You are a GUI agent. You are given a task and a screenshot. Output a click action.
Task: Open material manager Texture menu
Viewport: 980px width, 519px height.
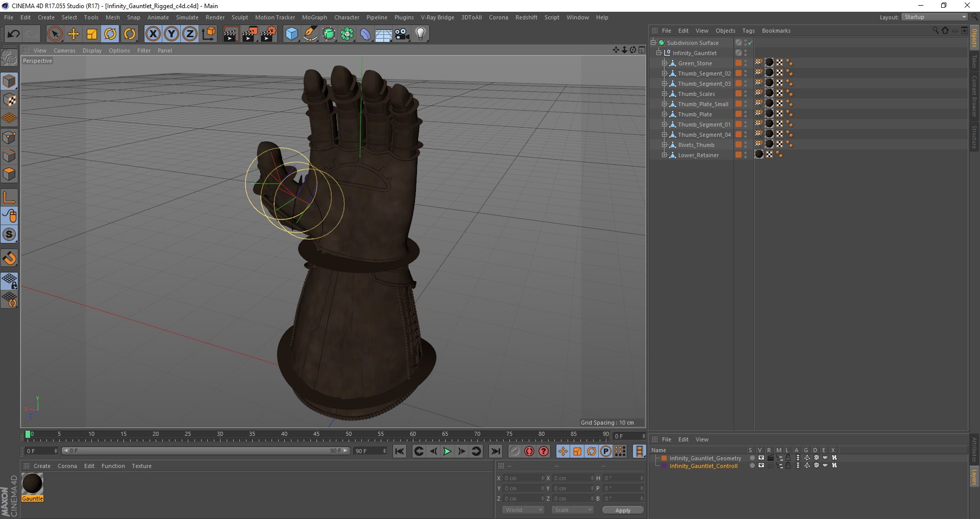click(x=141, y=466)
